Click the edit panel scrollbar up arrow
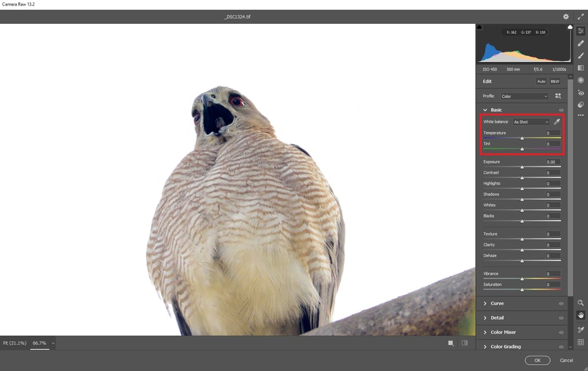Image resolution: width=588 pixels, height=371 pixels. tap(570, 77)
